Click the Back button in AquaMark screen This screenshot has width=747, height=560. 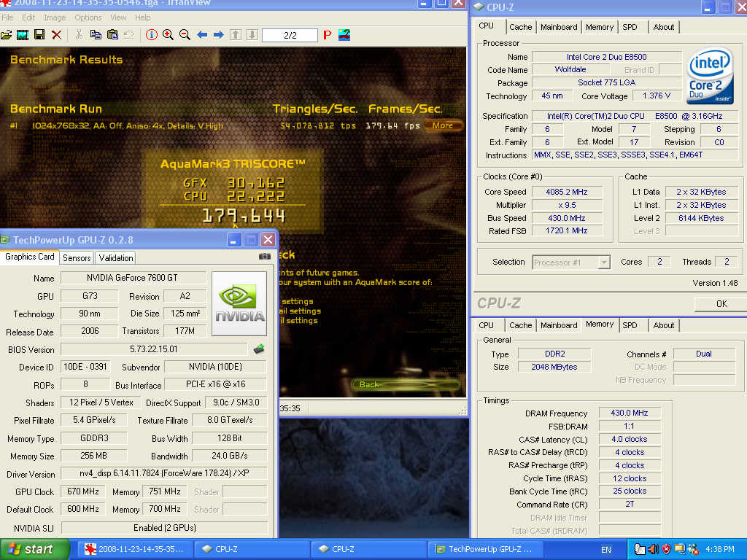[x=406, y=384]
